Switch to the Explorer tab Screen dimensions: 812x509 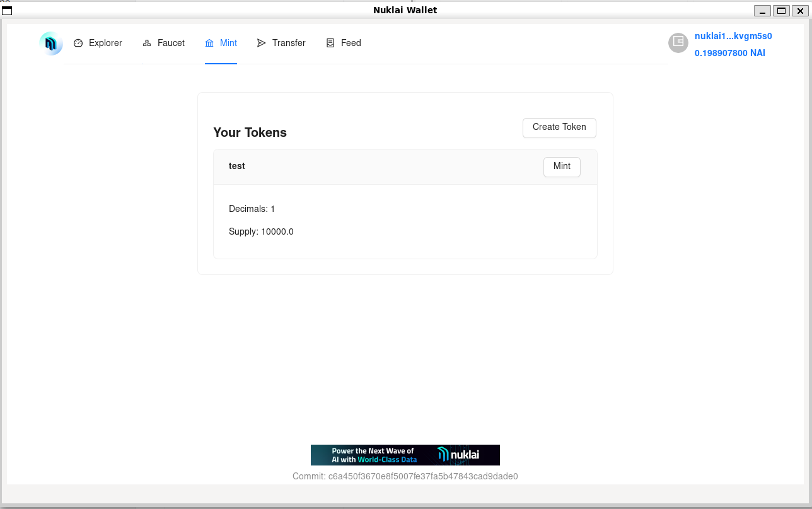click(105, 43)
